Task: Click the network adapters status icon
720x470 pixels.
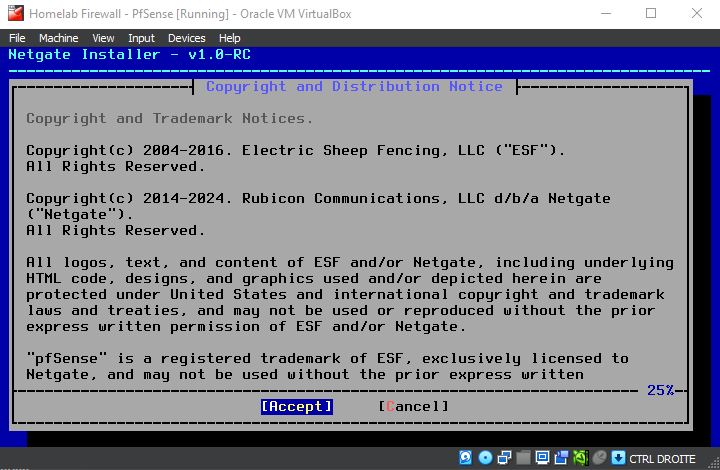Action: pyautogui.click(x=504, y=458)
